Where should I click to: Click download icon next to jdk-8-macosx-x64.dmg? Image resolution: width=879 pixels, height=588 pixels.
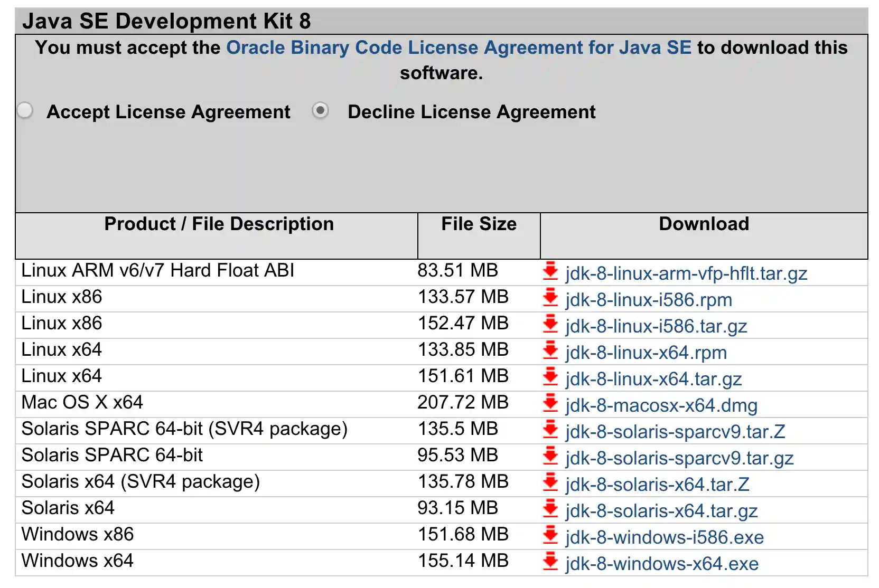tap(550, 404)
